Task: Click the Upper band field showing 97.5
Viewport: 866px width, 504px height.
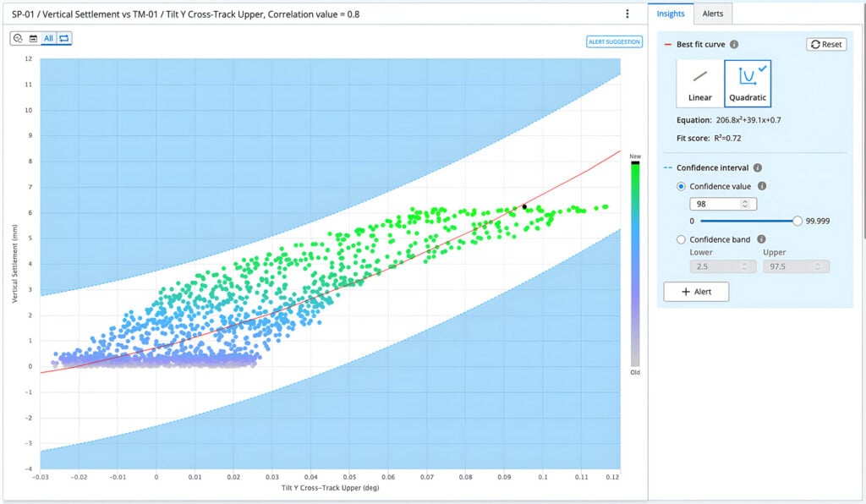Action: 796,266
